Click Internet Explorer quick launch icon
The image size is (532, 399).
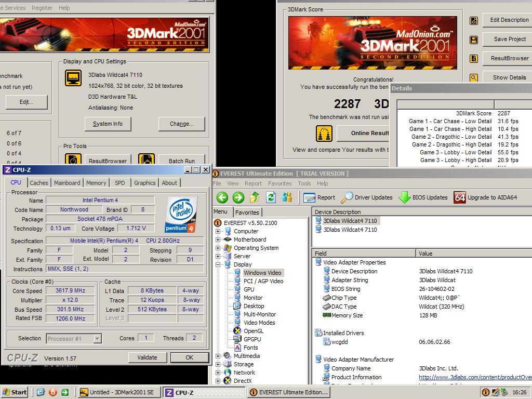(x=41, y=393)
